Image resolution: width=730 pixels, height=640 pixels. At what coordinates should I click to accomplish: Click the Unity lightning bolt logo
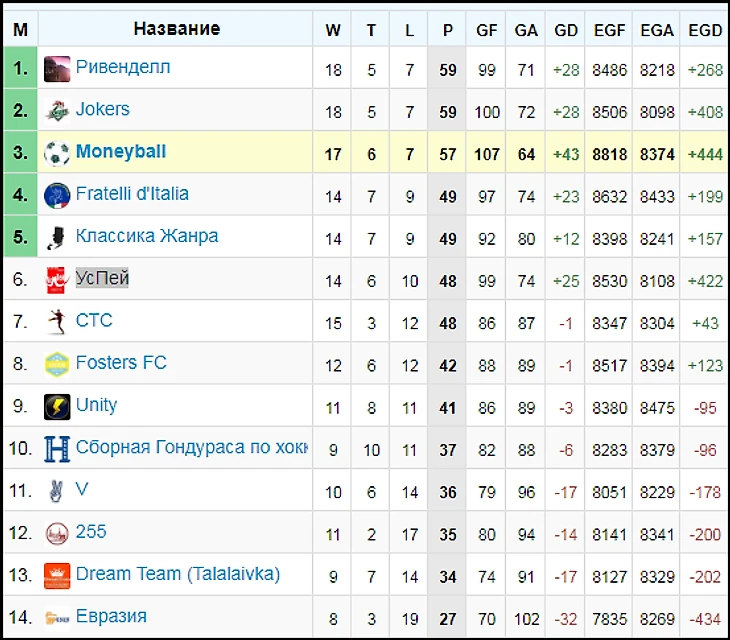tap(57, 406)
